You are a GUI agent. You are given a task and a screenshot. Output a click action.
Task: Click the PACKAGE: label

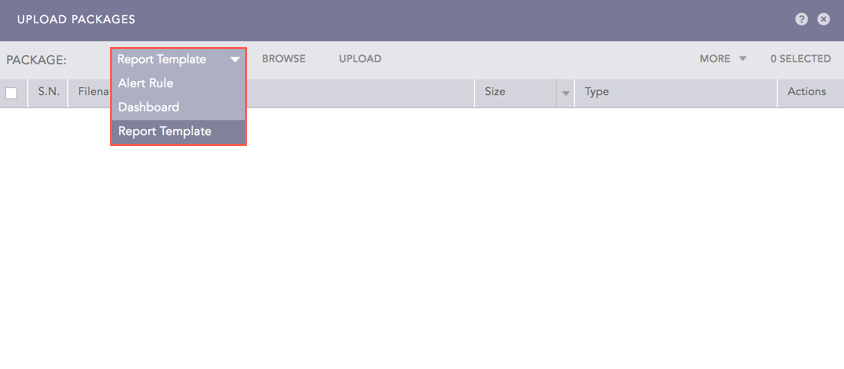(37, 60)
